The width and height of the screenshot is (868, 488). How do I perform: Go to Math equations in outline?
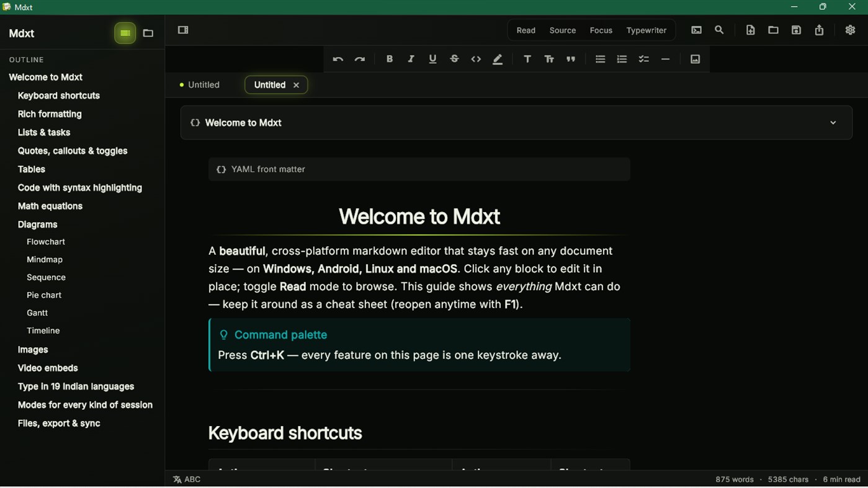(x=50, y=206)
